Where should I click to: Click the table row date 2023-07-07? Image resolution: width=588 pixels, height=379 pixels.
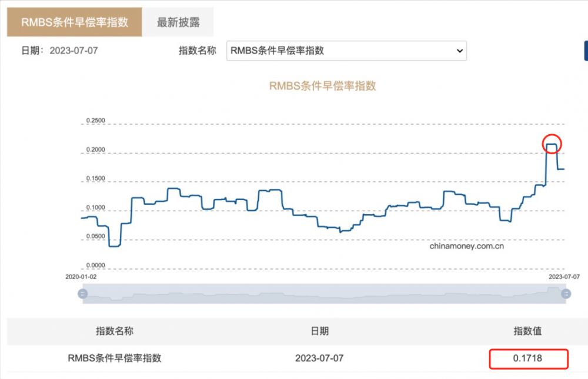(319, 358)
